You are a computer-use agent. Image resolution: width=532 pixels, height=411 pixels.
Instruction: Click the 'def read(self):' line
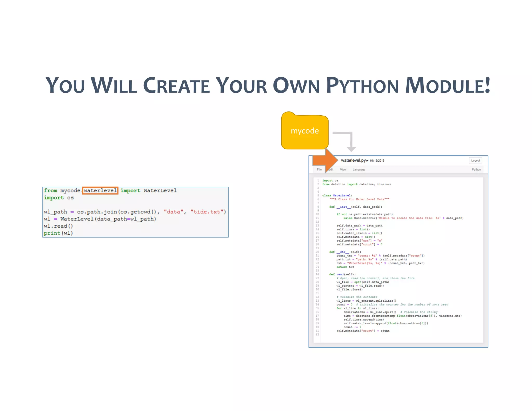(342, 274)
